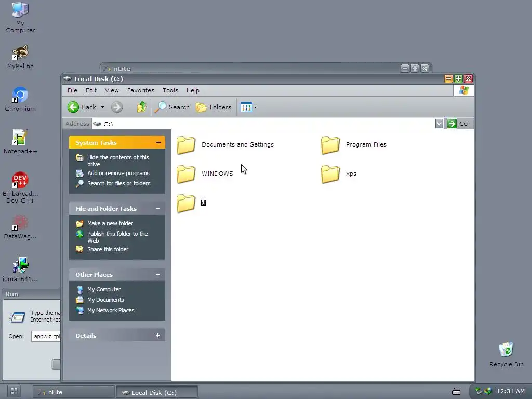Click Publish this folder to the Web

pos(117,237)
